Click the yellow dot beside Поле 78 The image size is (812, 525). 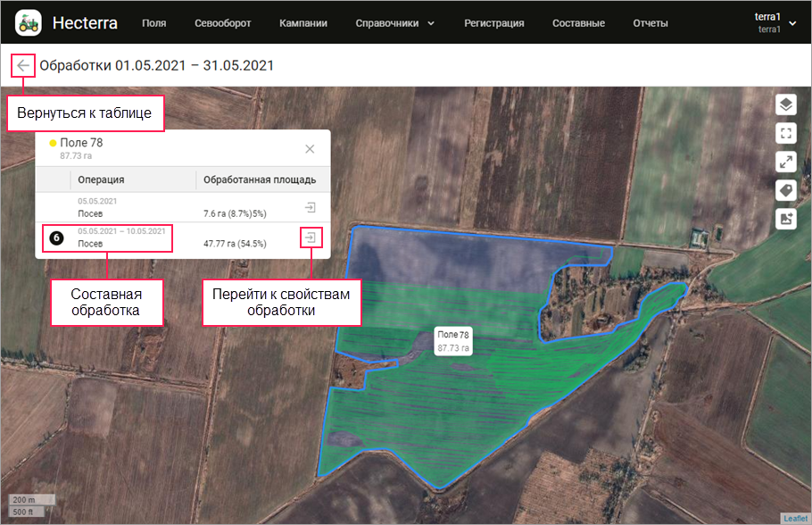pos(54,143)
